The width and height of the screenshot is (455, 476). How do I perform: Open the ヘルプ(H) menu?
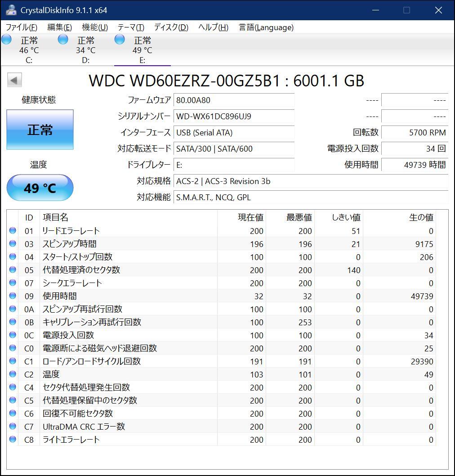tap(213, 27)
